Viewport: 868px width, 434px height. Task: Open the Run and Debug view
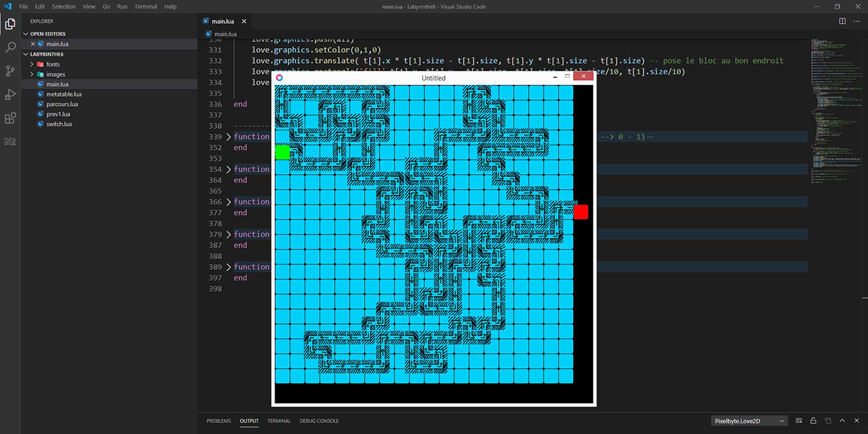[10, 94]
